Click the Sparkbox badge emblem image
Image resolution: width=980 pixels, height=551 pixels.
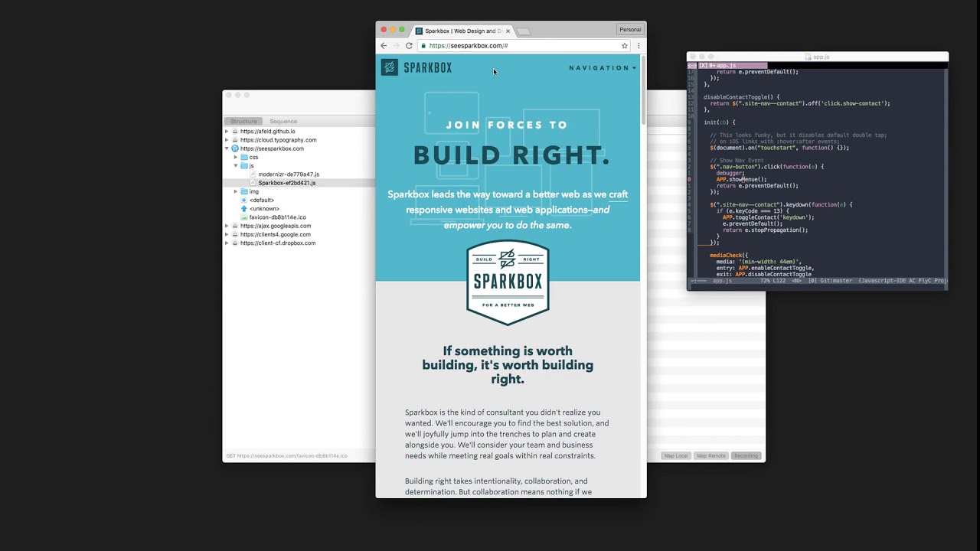coord(508,283)
